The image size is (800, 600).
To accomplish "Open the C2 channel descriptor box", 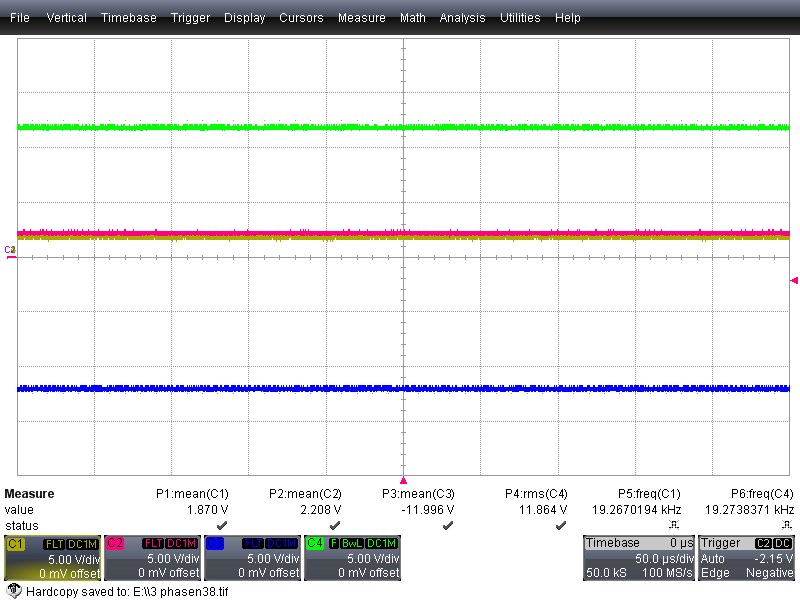I will [x=153, y=558].
